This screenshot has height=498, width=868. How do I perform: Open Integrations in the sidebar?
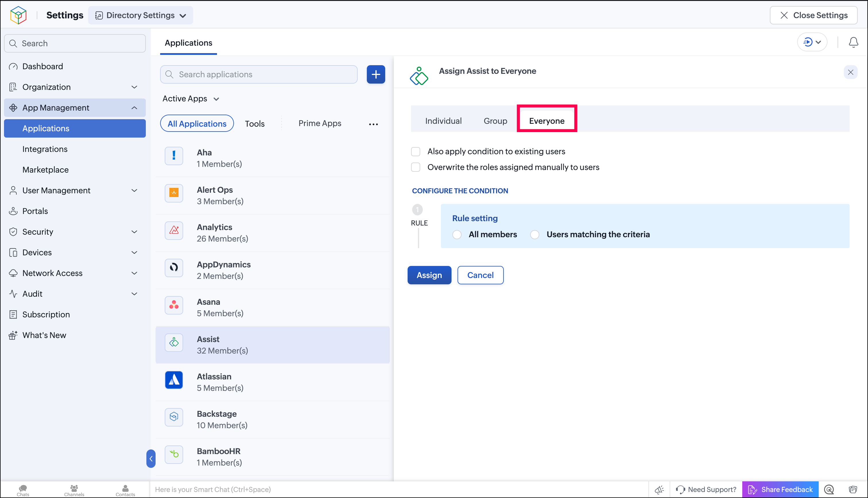tap(75, 149)
